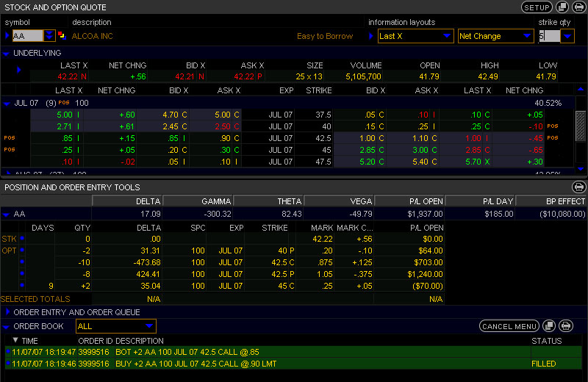Open the Last X information layout dropdown
Image resolution: width=588 pixels, height=382 pixels.
pyautogui.click(x=416, y=35)
